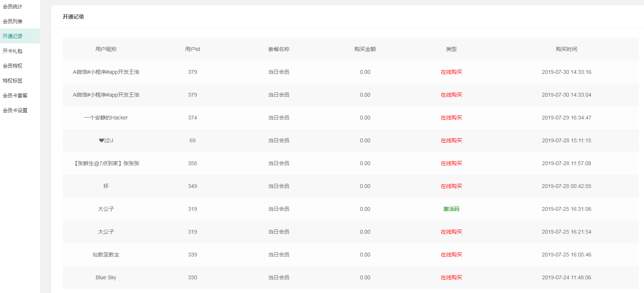644x293 pixels.
Task: Select the single-character nickname 怀
Action: click(106, 186)
